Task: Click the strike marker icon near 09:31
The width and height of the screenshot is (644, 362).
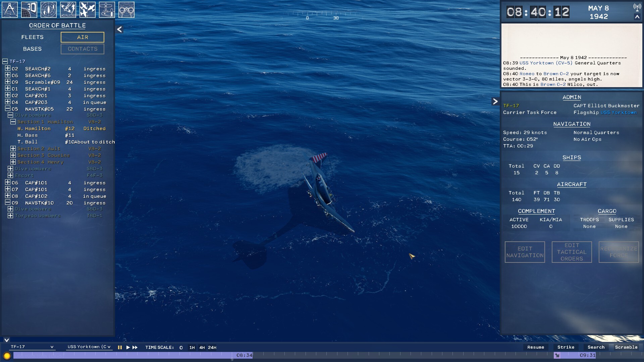Action: 557,355
